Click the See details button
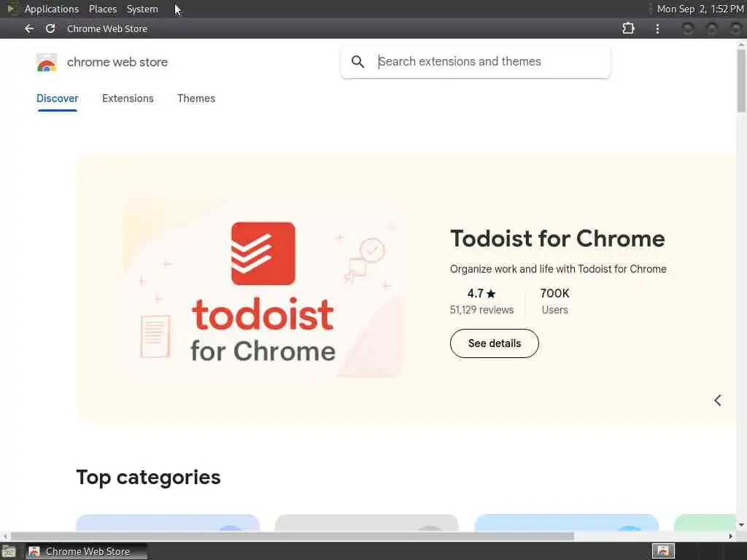 (x=494, y=343)
